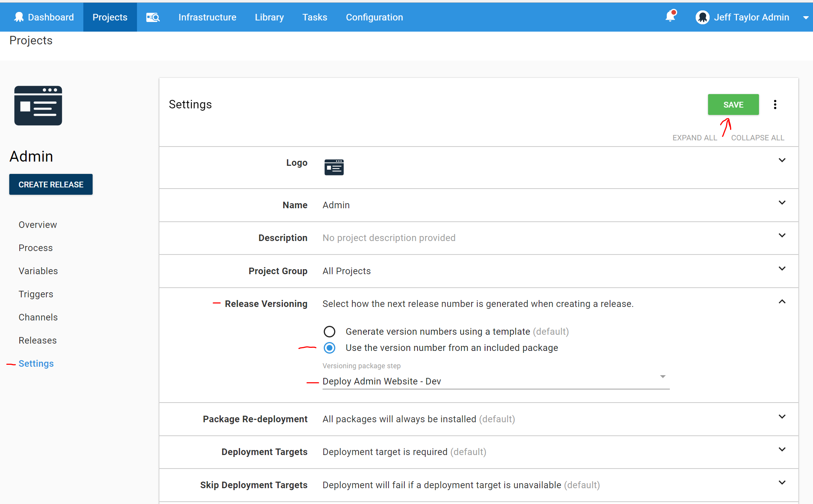813x504 pixels.
Task: Click the user avatar icon
Action: point(702,17)
